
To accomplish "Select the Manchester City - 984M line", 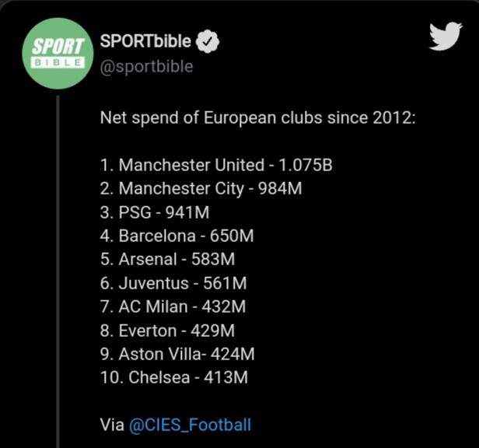I will (x=201, y=188).
